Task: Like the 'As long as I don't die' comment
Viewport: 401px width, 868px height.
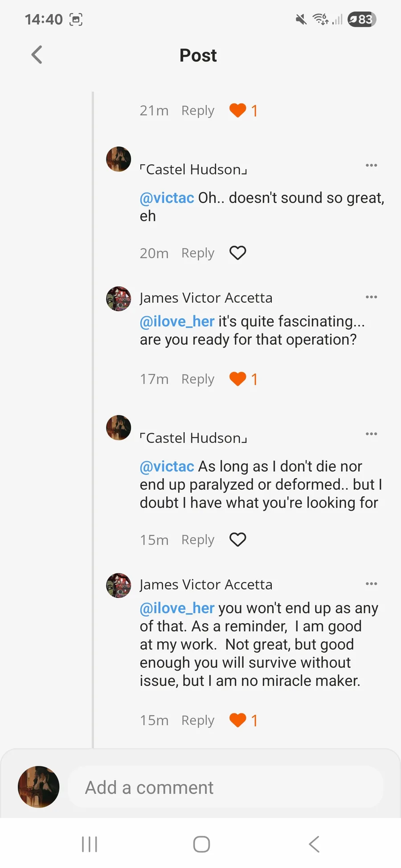Action: point(237,539)
